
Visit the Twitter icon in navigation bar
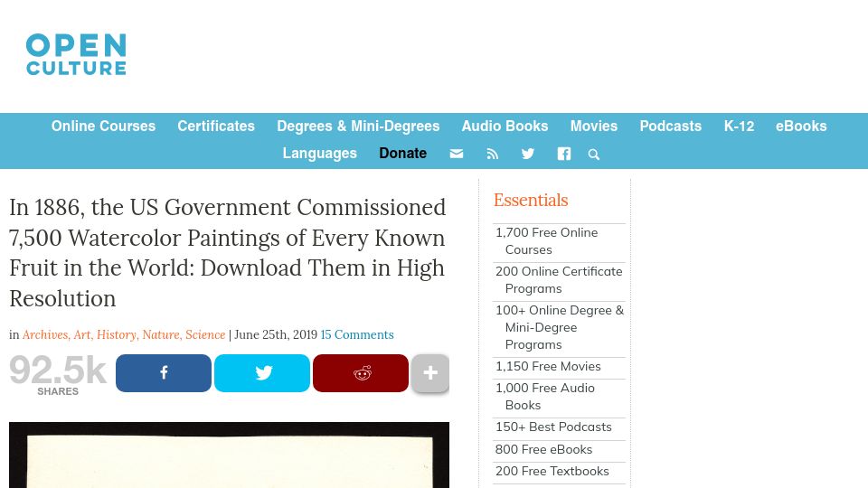[527, 154]
